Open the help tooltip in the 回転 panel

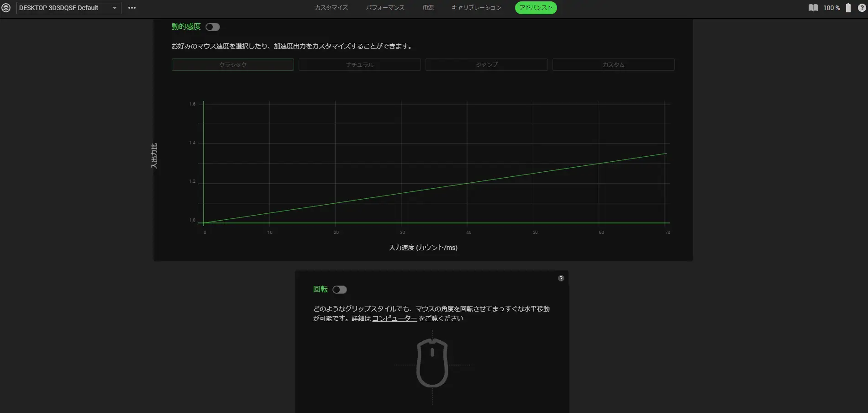561,278
